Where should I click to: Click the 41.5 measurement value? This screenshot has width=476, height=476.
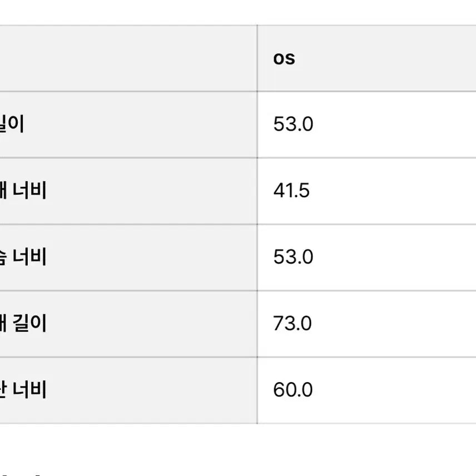(x=291, y=191)
